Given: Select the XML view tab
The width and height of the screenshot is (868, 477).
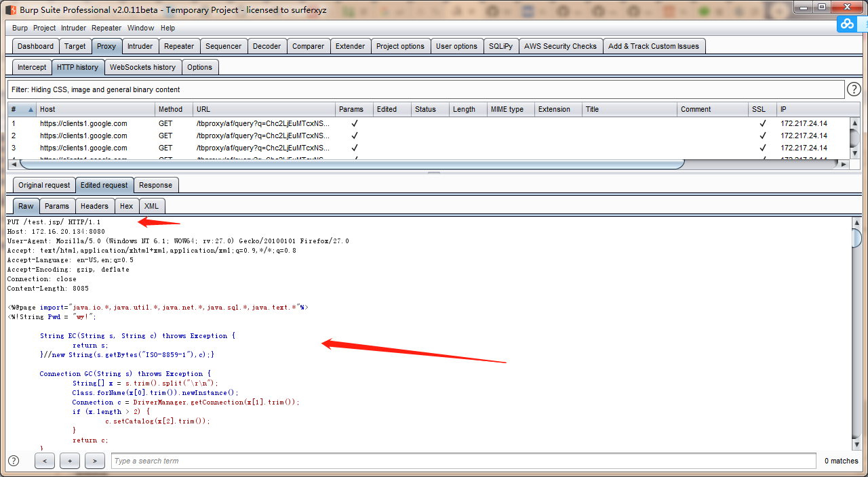Looking at the screenshot, I should (151, 206).
